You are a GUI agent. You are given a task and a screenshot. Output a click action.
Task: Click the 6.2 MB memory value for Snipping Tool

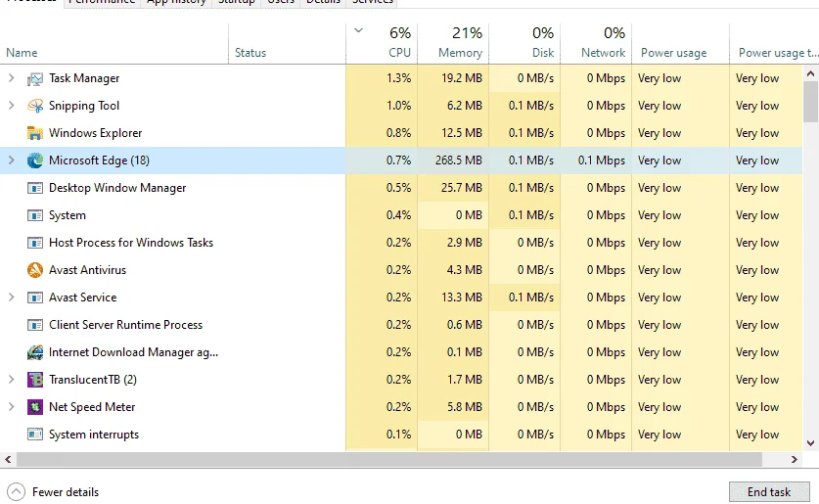click(x=465, y=106)
